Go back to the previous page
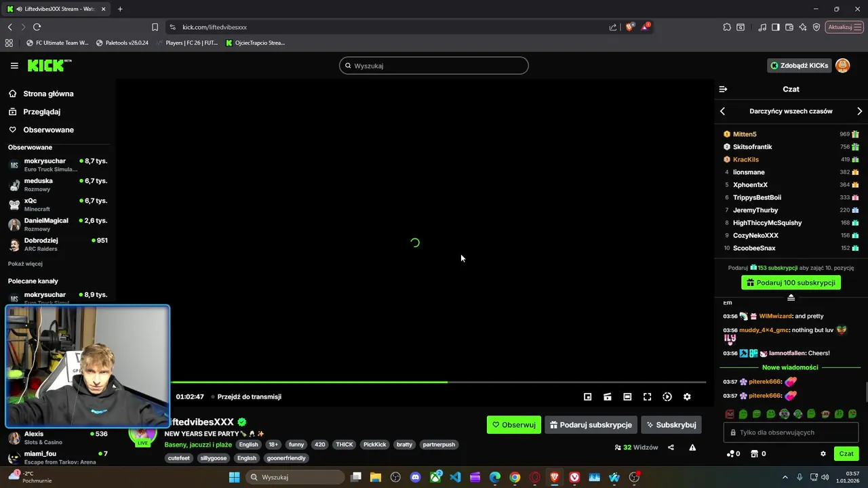868x488 pixels. coord(9,27)
